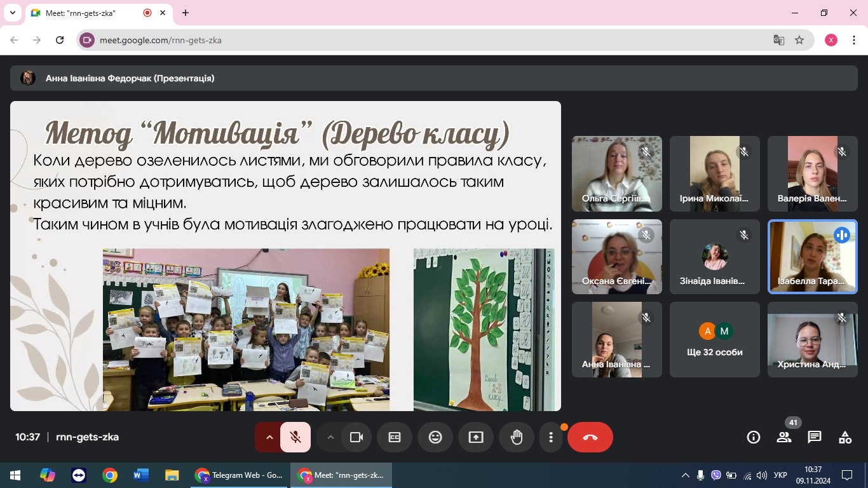This screenshot has height=488, width=868.
Task: Open the "Ще 32 особи" tile
Action: [715, 339]
